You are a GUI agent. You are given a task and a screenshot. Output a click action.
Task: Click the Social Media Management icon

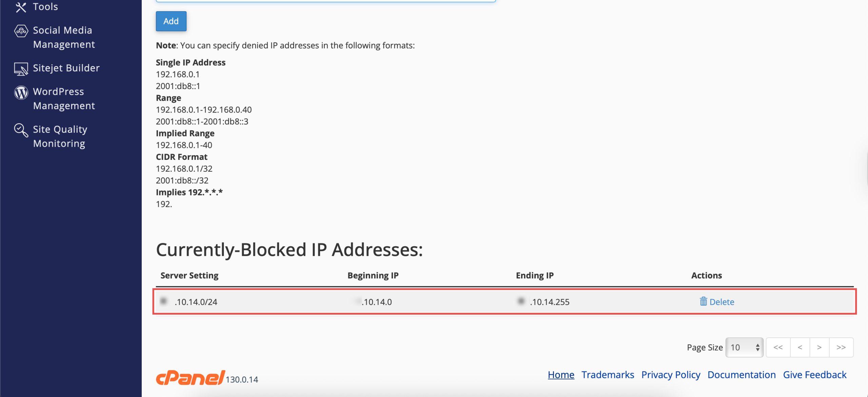21,31
